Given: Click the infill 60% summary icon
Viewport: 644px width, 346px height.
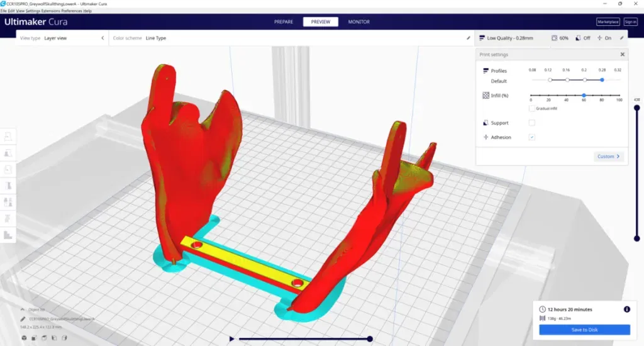Looking at the screenshot, I should click(x=555, y=38).
